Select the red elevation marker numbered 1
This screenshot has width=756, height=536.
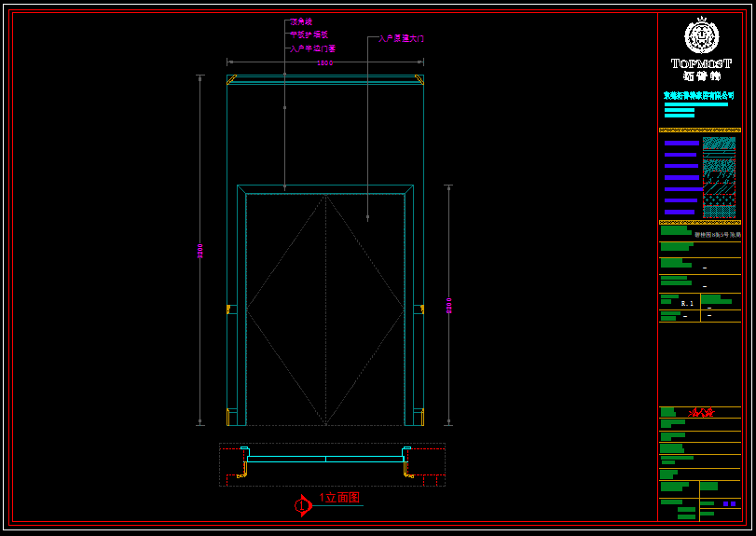click(303, 505)
